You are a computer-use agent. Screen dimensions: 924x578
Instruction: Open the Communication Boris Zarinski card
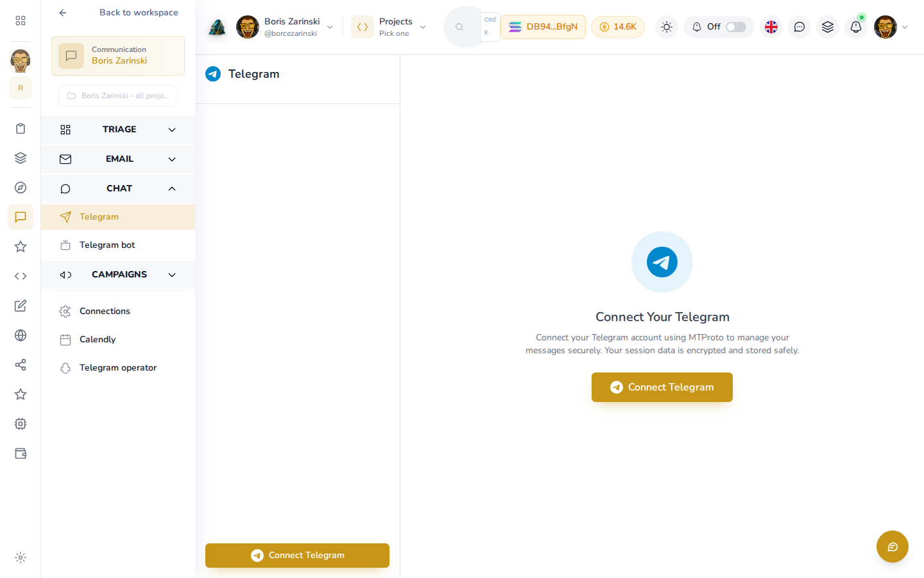118,56
